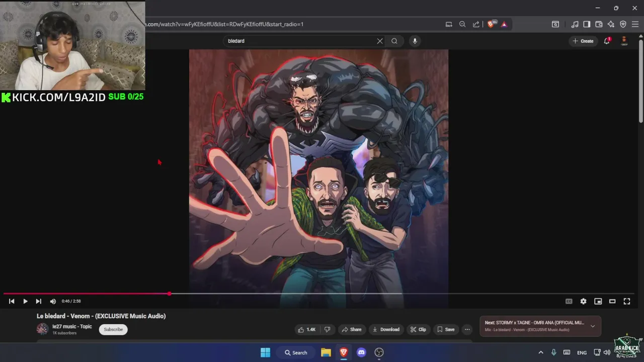Open Brave VPN shield icon
The image size is (644, 362).
click(x=623, y=24)
